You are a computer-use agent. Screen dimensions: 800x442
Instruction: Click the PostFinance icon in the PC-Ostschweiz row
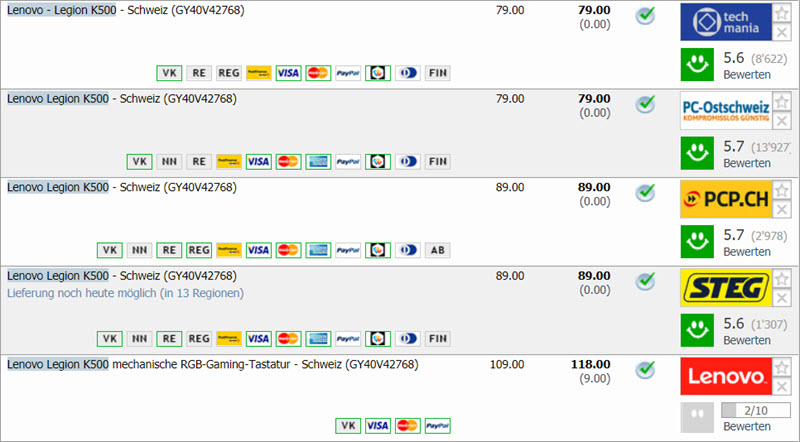coord(229,161)
